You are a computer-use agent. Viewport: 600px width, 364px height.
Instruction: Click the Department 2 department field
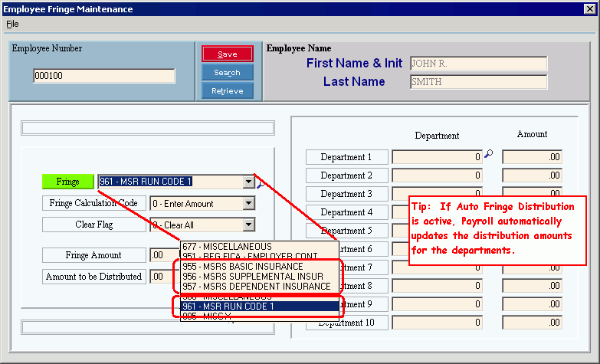click(437, 175)
